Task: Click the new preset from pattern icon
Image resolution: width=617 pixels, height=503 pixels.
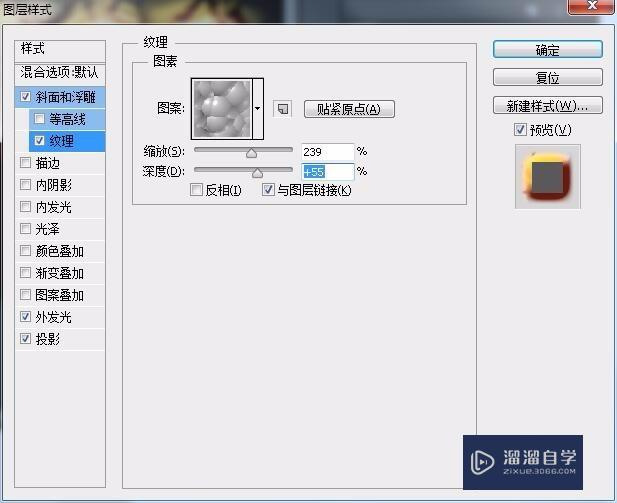Action: [283, 109]
